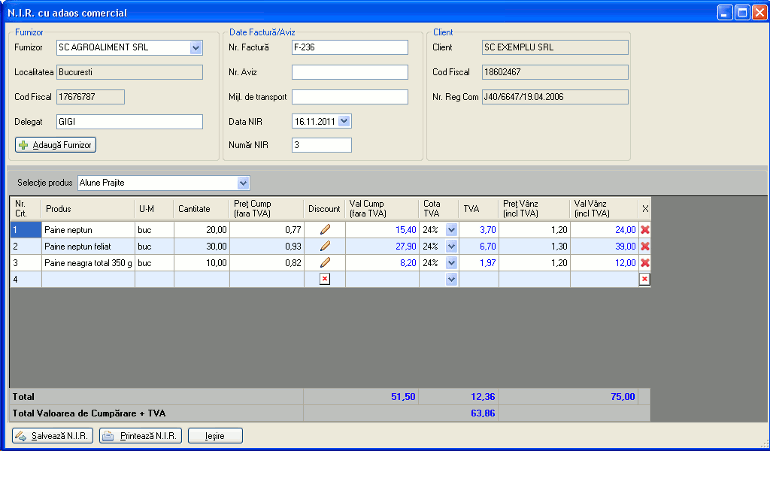Click the empty Produs cell in row 4

(x=88, y=279)
